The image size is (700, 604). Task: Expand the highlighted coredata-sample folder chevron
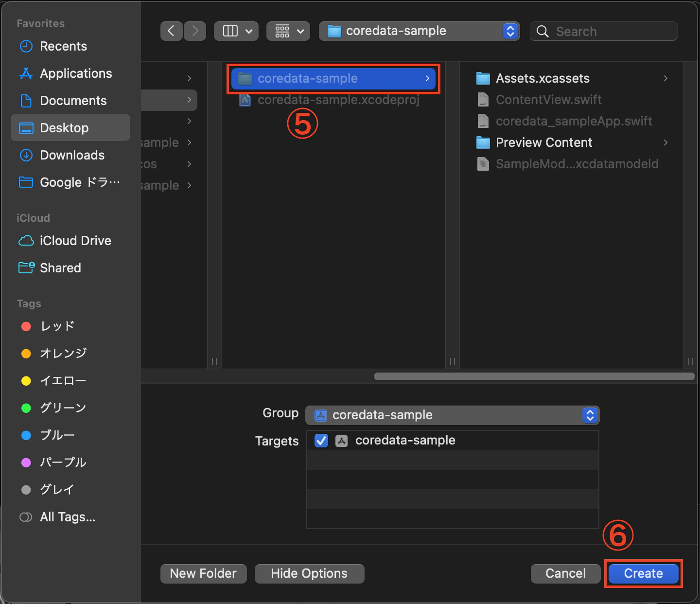pos(427,78)
